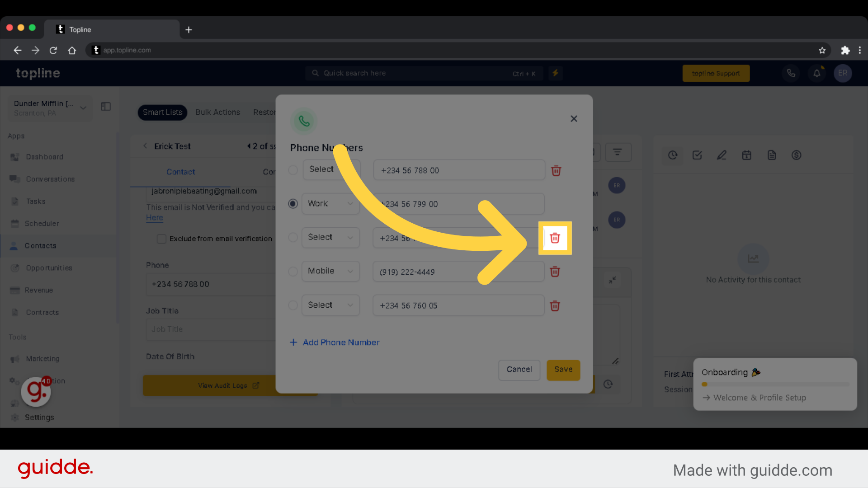Viewport: 868px width, 488px height.
Task: Toggle the first phone number radio button
Action: point(292,169)
